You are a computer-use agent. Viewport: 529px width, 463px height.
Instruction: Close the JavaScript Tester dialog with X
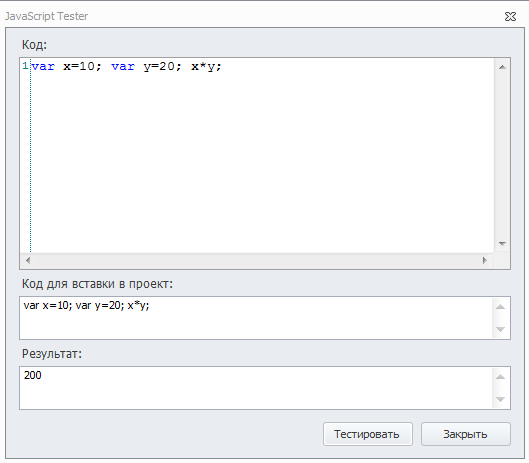pos(510,16)
